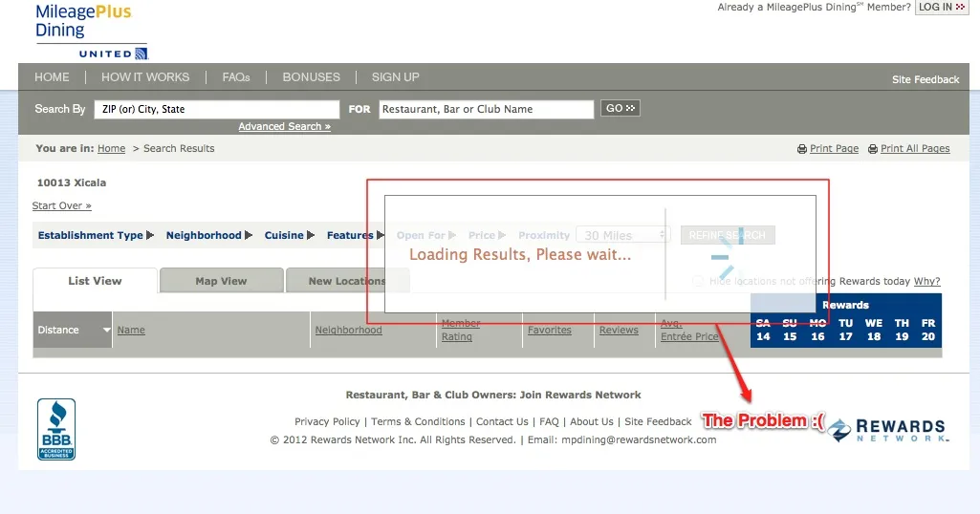Screen dimensions: 980x514
Task: Sort by the Name column
Action: 131,330
